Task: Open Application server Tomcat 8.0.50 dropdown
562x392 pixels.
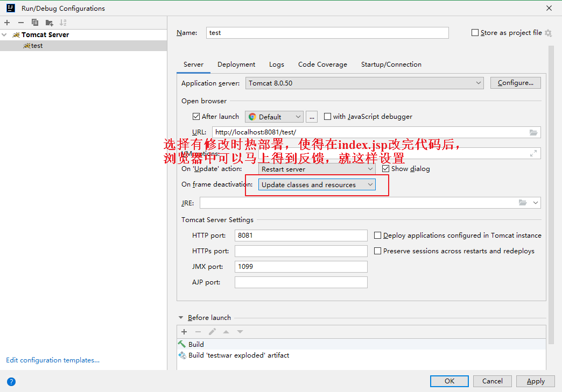Action: coord(364,83)
